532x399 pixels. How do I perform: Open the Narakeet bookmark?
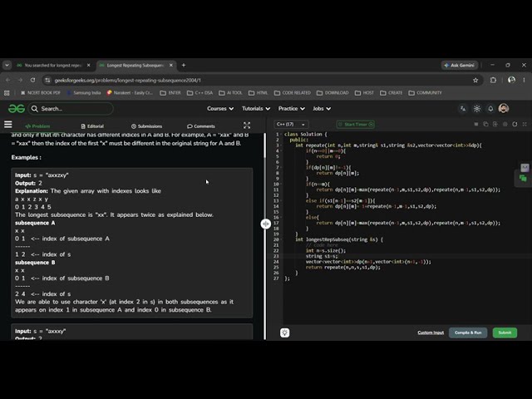(x=130, y=92)
